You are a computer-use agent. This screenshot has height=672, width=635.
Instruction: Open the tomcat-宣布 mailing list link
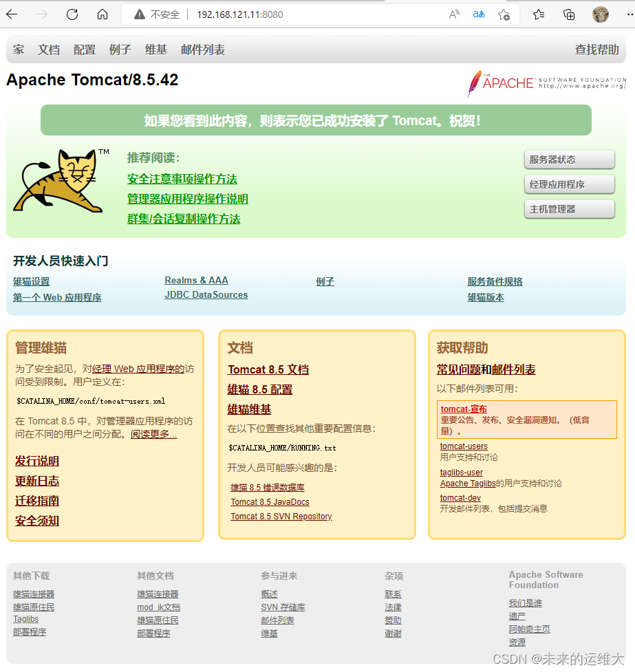click(464, 409)
